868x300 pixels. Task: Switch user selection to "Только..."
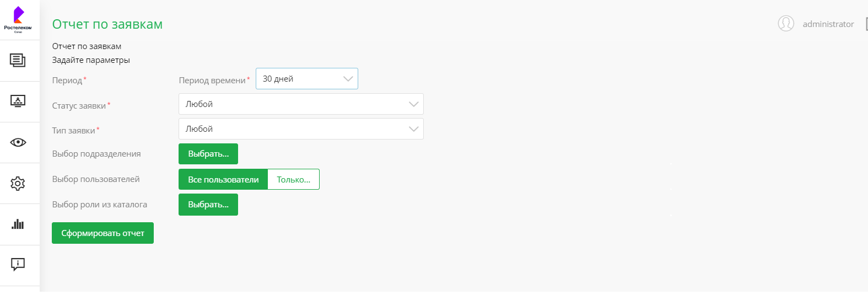[293, 179]
